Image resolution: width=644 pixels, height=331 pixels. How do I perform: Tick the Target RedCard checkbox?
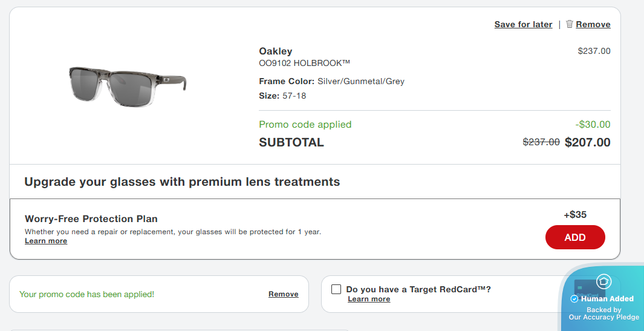coord(336,289)
